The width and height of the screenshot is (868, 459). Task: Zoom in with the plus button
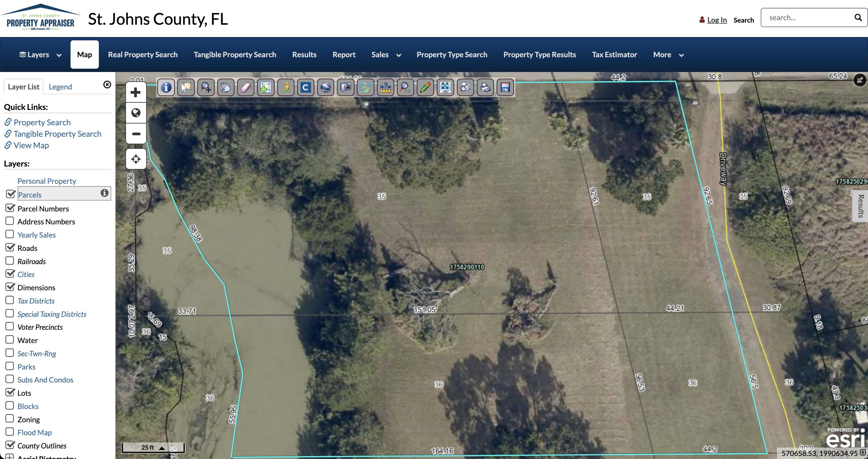click(x=136, y=92)
